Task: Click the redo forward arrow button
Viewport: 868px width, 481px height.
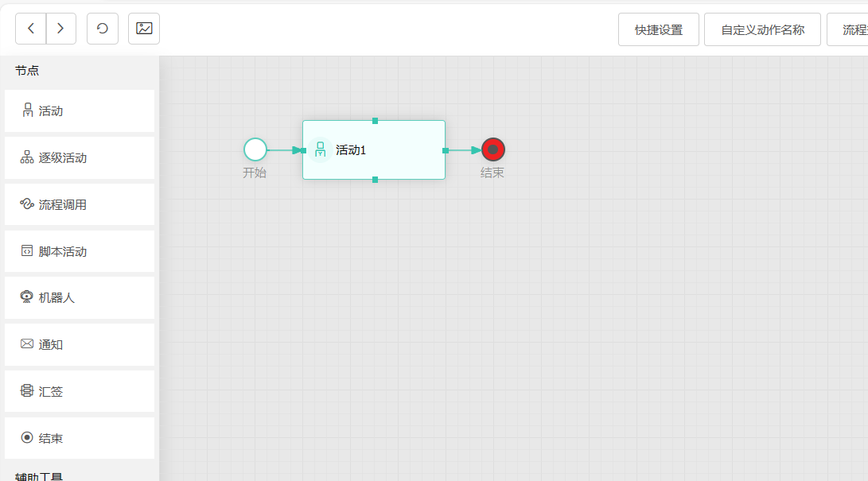Action: pos(61,29)
